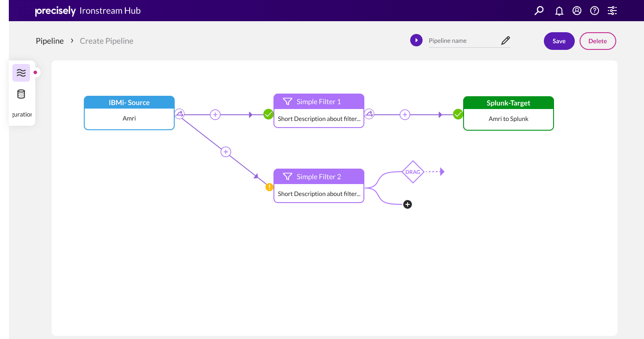Open Simple Filter 2 short description
The image size is (644, 339).
point(319,194)
